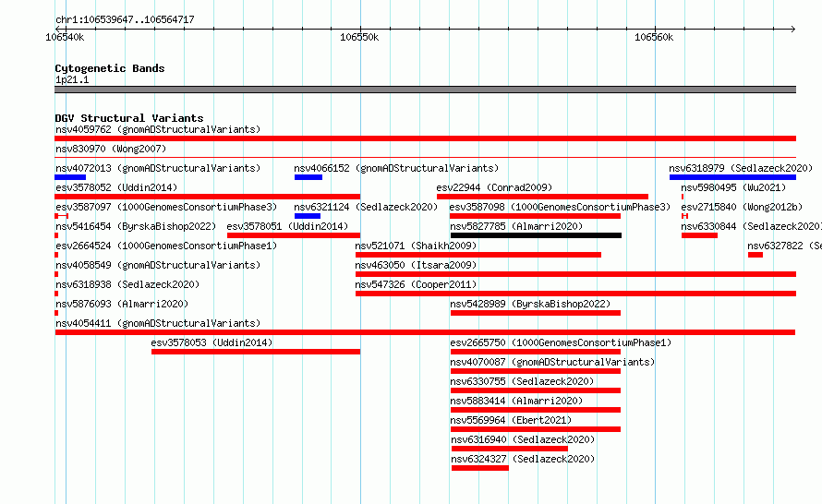Screen dimensions: 822x504
Task: Click the black nsv5827785 variant bar
Action: click(536, 235)
